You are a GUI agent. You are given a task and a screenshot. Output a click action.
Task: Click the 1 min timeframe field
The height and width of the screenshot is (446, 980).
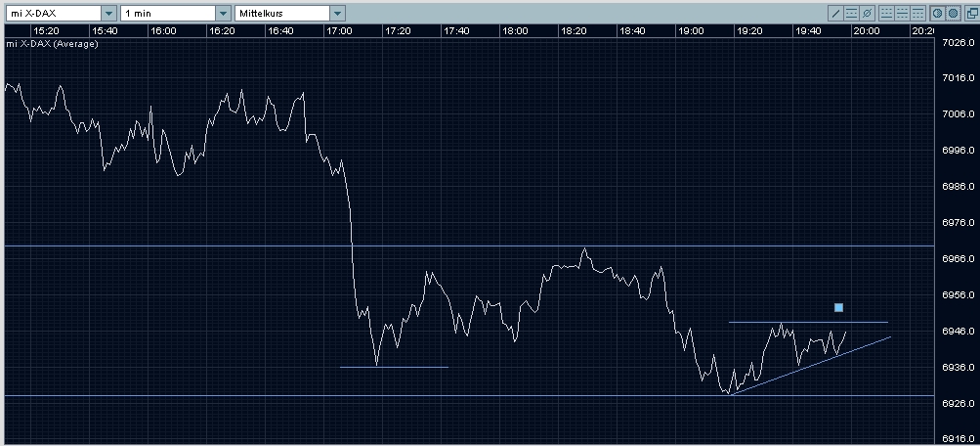tap(168, 13)
